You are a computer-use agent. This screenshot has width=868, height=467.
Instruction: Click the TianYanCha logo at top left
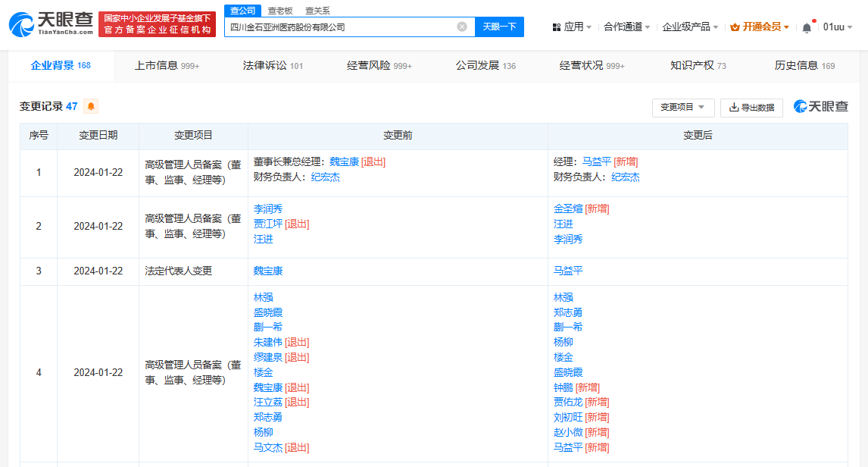point(51,24)
